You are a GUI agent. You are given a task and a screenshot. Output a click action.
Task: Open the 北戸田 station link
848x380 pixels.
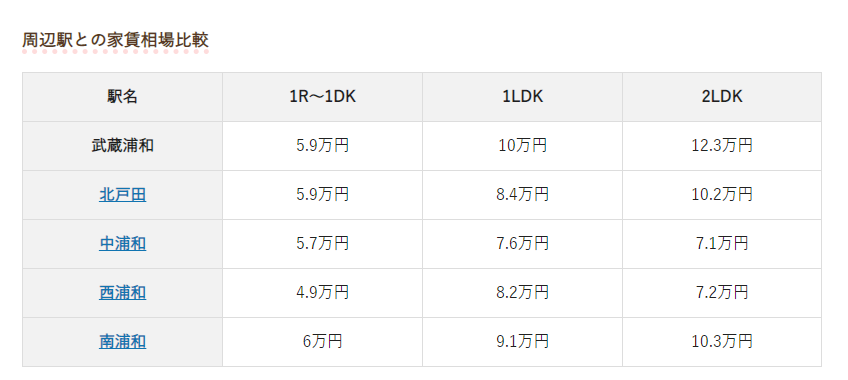[122, 195]
